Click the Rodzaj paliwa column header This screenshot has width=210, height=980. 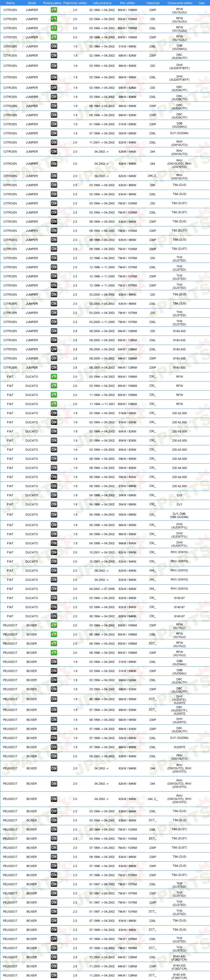pyautogui.click(x=52, y=3)
